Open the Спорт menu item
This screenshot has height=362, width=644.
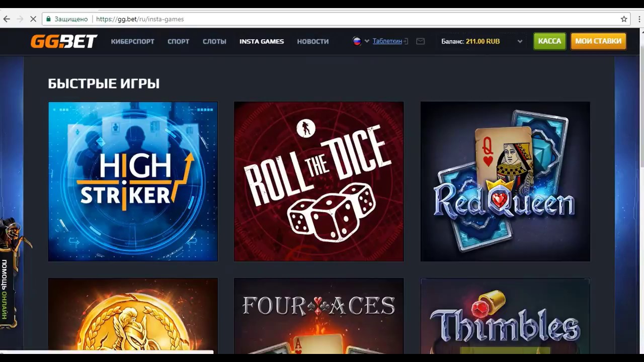[x=179, y=41]
